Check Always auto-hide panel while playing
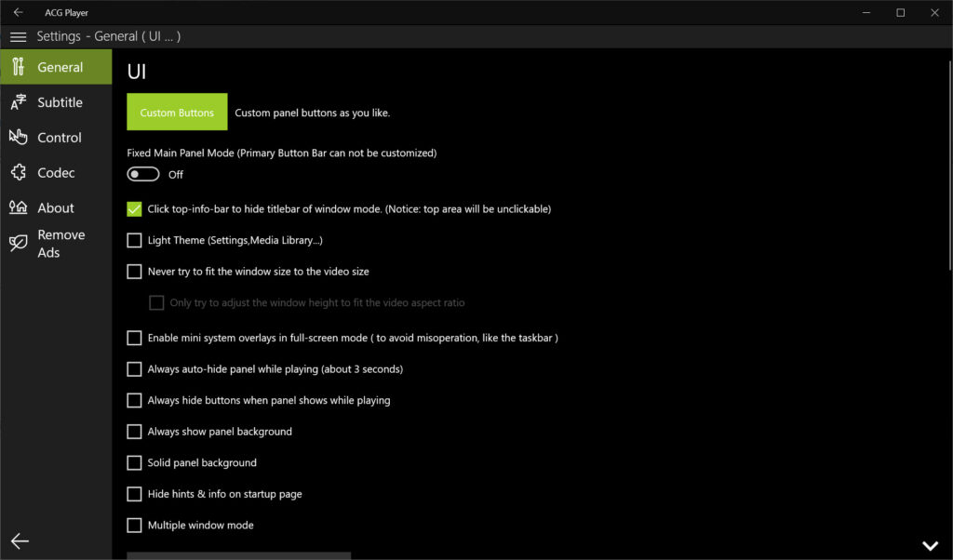This screenshot has width=953, height=560. coord(134,369)
